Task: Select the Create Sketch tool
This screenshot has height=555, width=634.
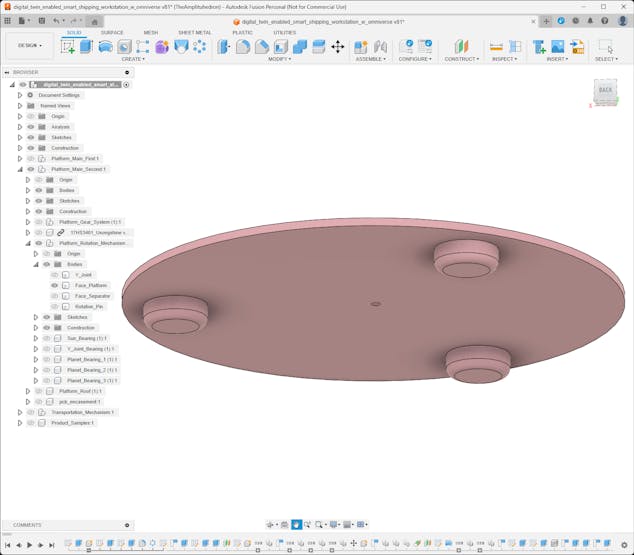Action: click(x=68, y=46)
